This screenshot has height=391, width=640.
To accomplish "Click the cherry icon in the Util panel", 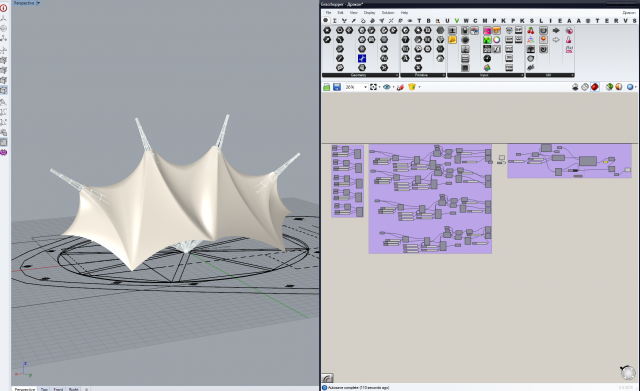I will coord(530,31).
